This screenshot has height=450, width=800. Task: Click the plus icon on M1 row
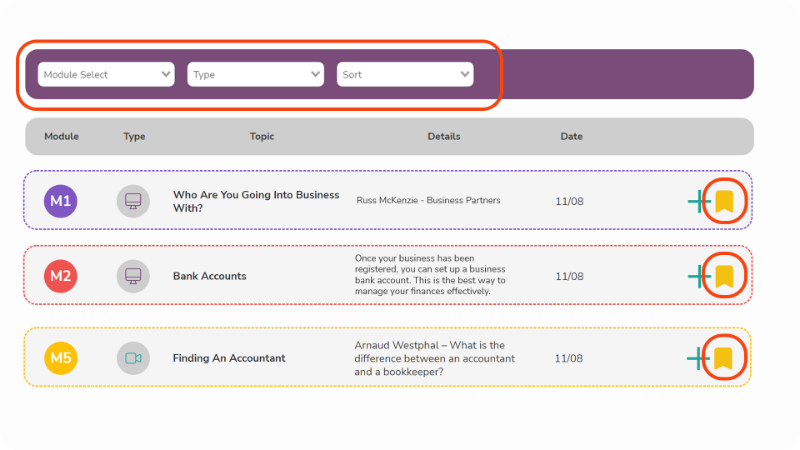(x=698, y=202)
